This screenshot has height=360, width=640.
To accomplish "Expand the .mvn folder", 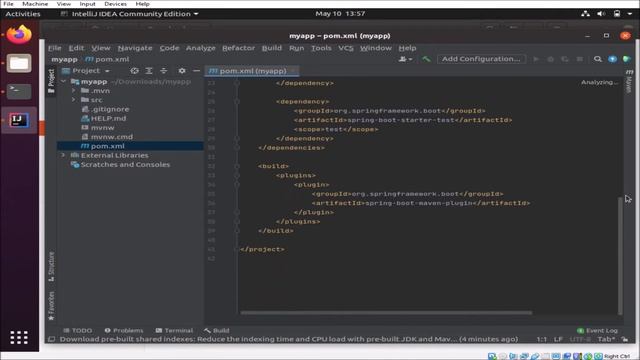I will tap(73, 91).
